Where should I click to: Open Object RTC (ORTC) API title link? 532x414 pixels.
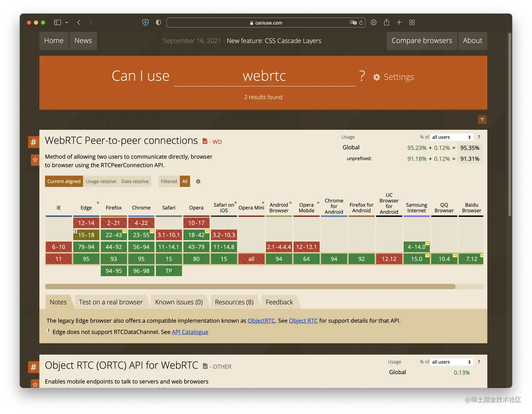pos(122,366)
